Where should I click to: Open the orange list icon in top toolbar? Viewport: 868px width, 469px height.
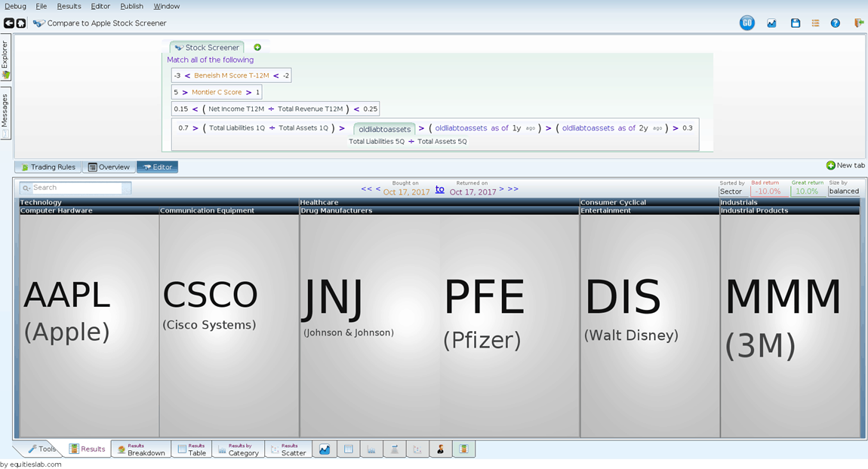pos(815,23)
